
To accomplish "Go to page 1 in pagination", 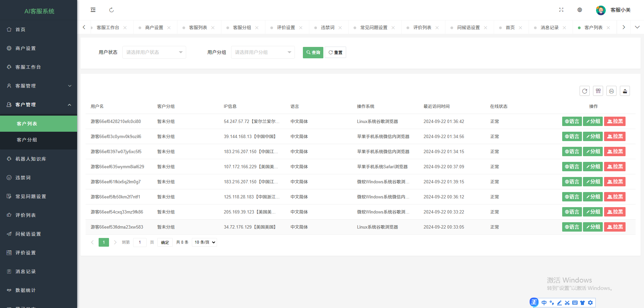I will pyautogui.click(x=104, y=242).
